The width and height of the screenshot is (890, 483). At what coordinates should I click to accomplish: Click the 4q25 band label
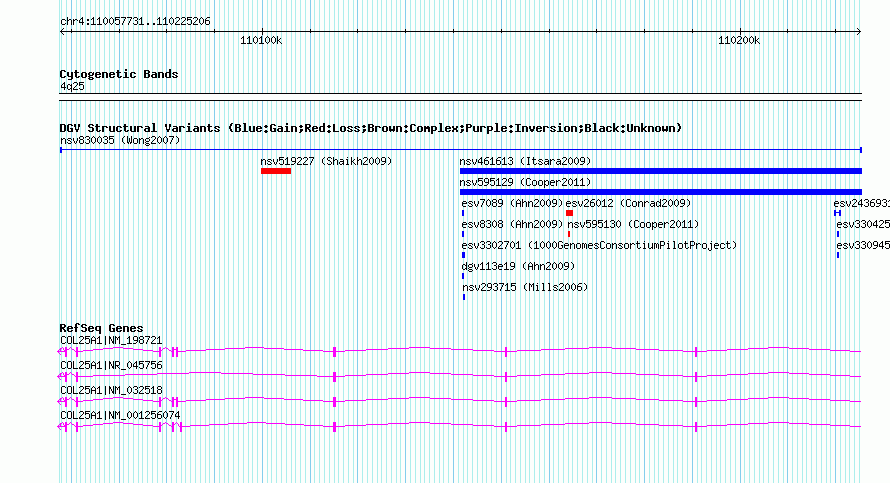pyautogui.click(x=72, y=86)
